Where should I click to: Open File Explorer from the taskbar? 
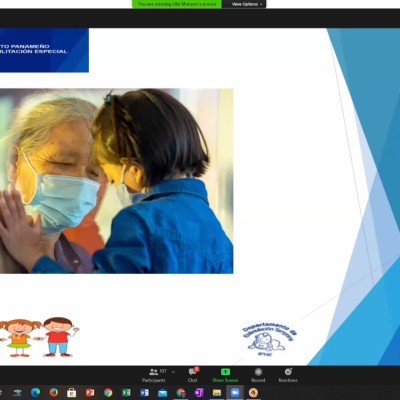pos(217,393)
